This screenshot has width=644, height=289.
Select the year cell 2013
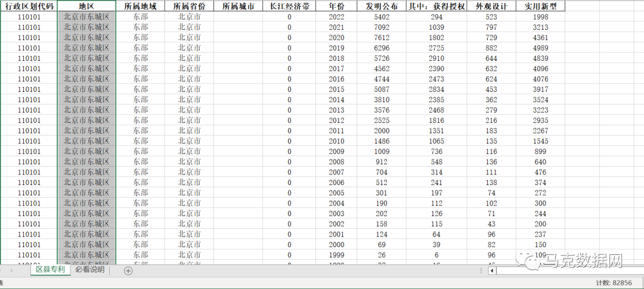coord(337,110)
